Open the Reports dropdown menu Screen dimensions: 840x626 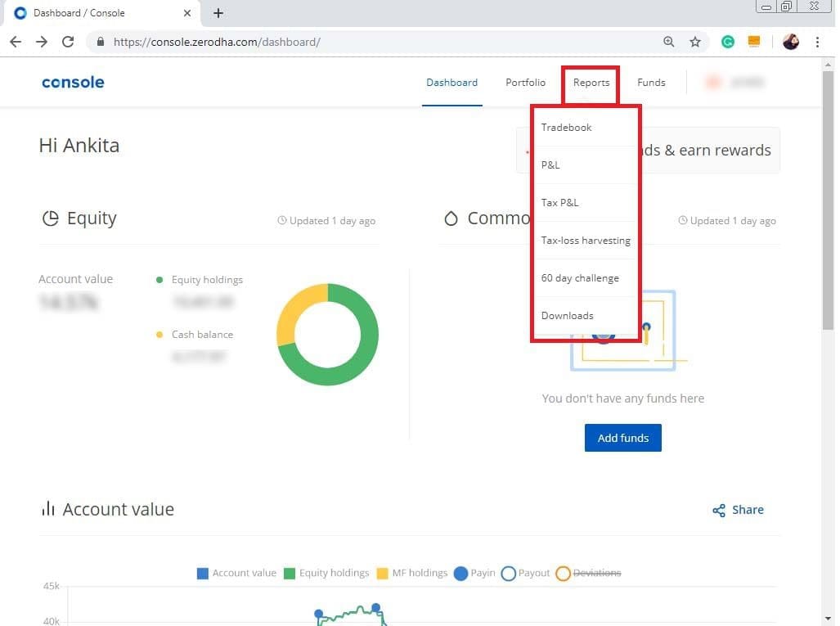(x=591, y=83)
